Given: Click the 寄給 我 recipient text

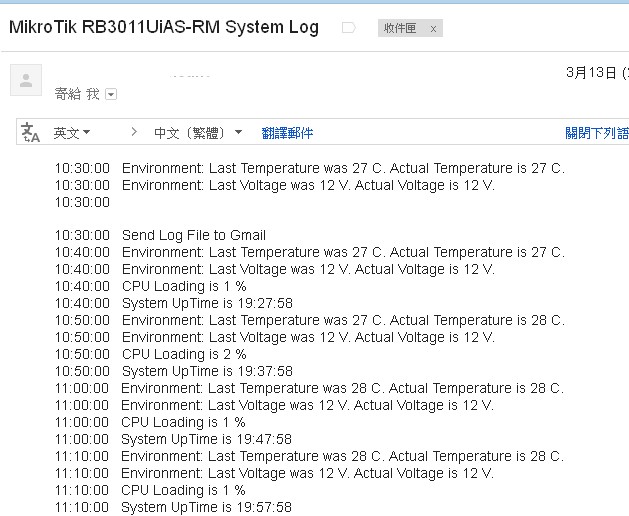Looking at the screenshot, I should (77, 94).
